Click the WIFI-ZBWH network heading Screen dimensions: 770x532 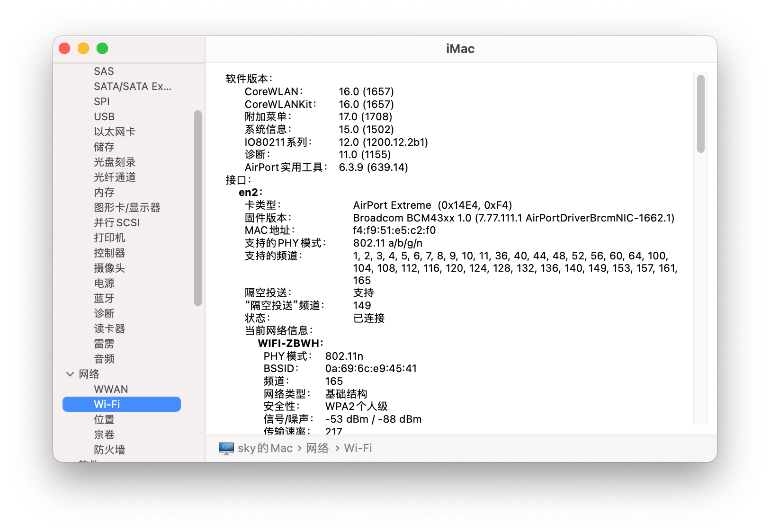pos(291,344)
